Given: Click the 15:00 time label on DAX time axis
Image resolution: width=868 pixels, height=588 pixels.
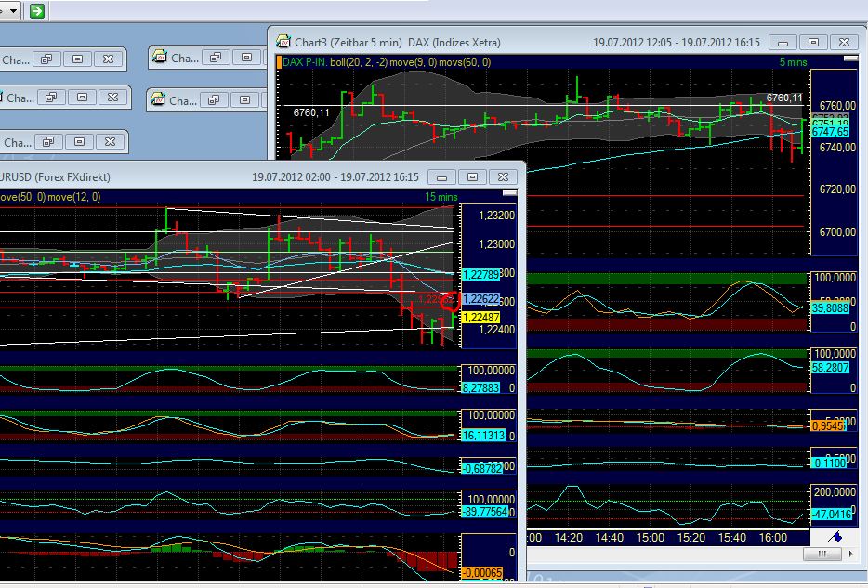Looking at the screenshot, I should tap(650, 538).
